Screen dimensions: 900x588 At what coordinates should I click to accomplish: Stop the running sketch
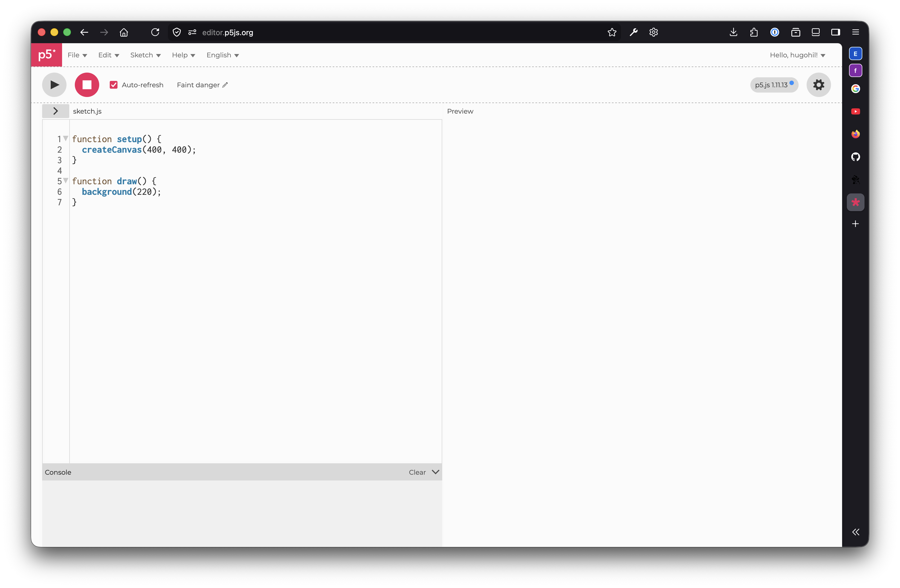tap(87, 85)
